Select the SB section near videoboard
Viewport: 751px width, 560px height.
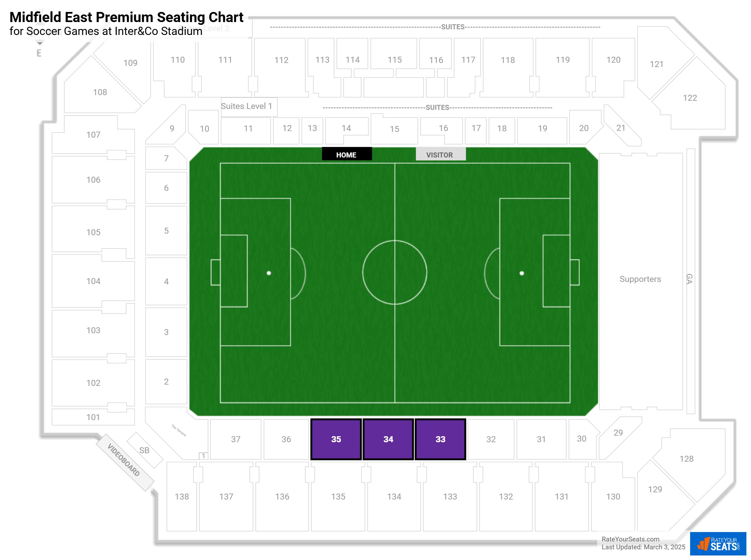pos(145,450)
